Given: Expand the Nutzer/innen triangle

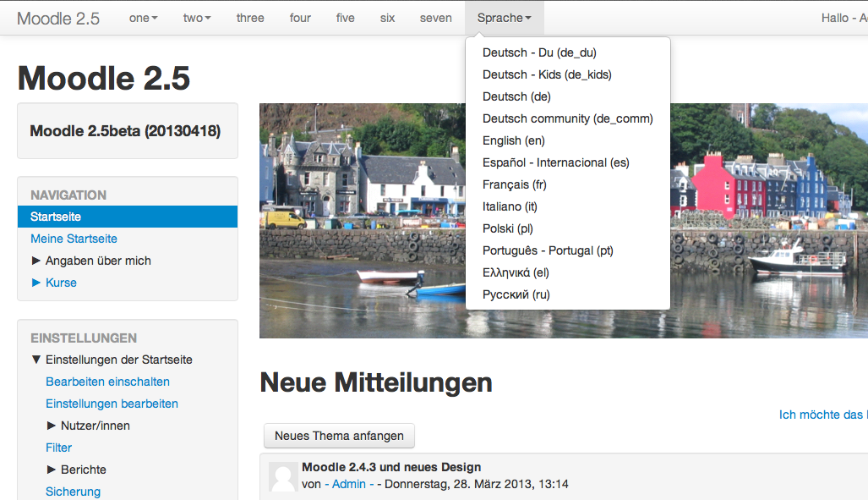Looking at the screenshot, I should [51, 426].
